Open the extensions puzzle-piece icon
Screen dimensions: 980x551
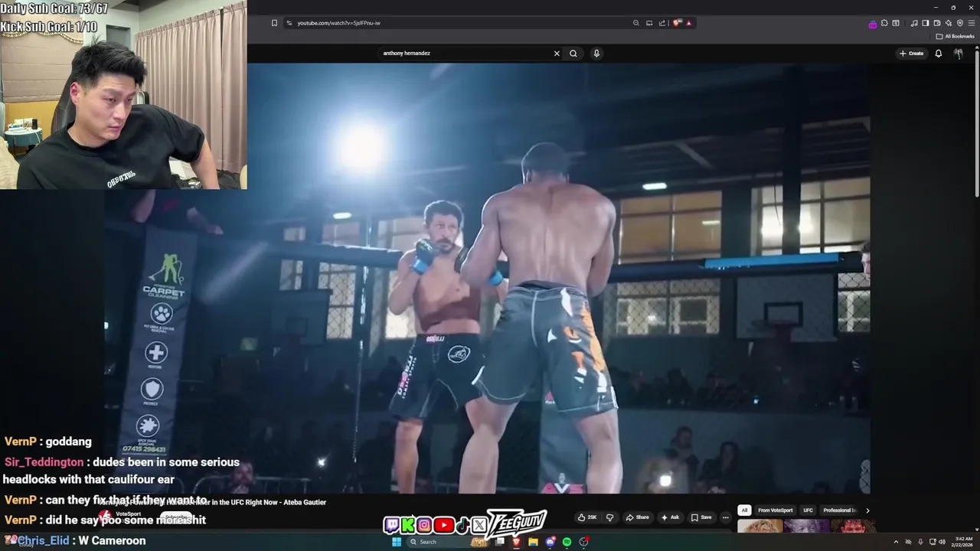pos(884,23)
